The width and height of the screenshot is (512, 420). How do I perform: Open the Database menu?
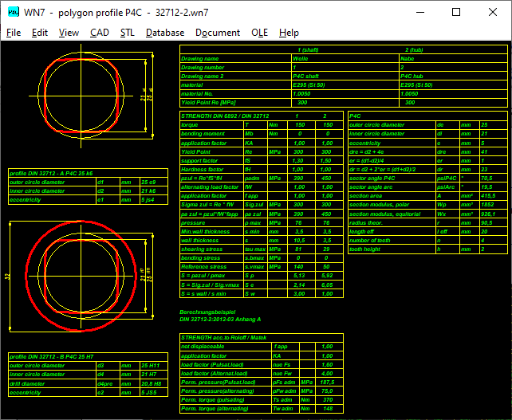(164, 33)
